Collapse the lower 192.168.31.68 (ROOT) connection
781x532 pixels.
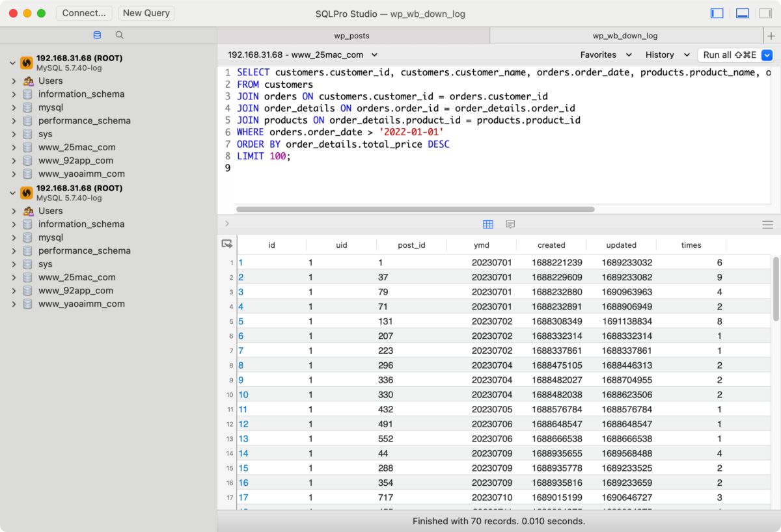(x=12, y=193)
